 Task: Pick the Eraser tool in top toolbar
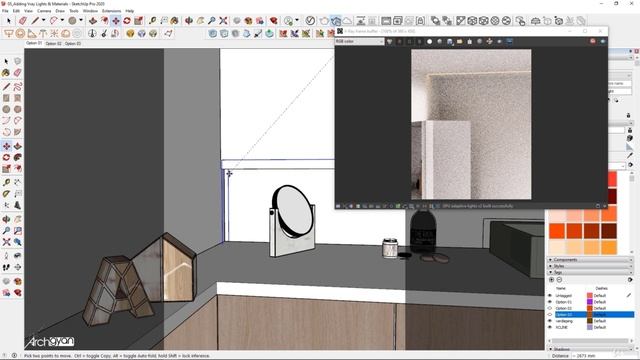[23, 20]
